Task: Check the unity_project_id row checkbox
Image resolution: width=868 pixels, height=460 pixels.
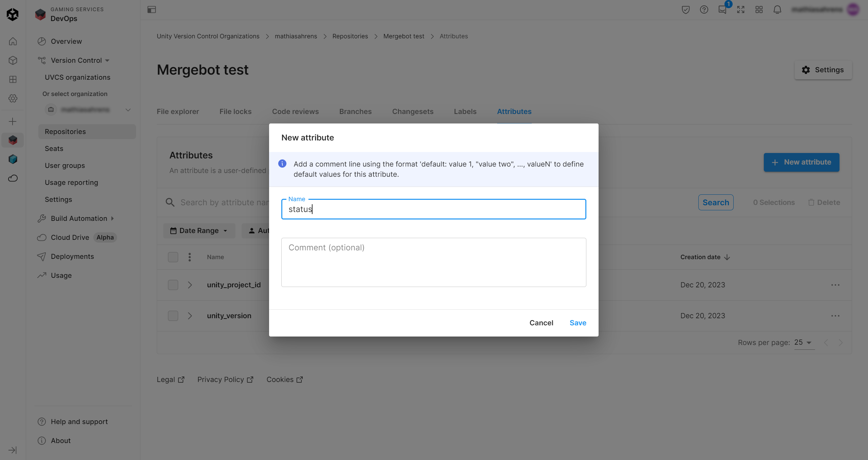Action: click(173, 285)
